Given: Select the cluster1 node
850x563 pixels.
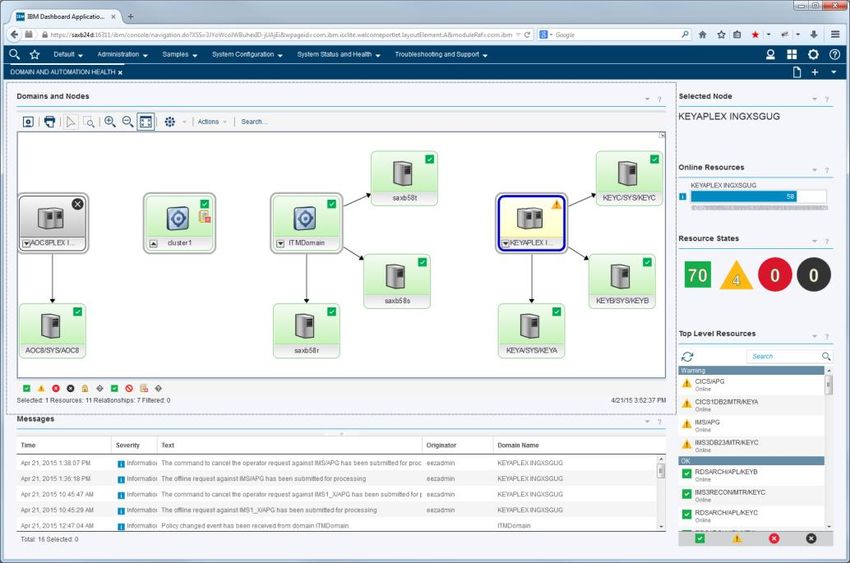Looking at the screenshot, I should coord(179,223).
